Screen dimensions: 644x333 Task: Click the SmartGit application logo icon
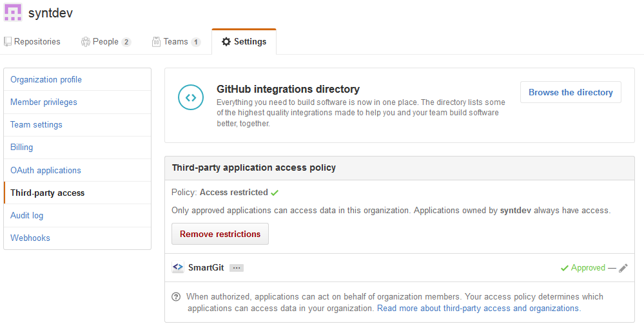pos(178,267)
